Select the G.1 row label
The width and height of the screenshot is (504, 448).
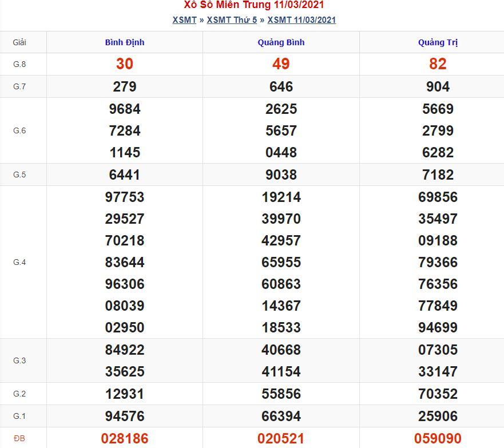(19, 416)
